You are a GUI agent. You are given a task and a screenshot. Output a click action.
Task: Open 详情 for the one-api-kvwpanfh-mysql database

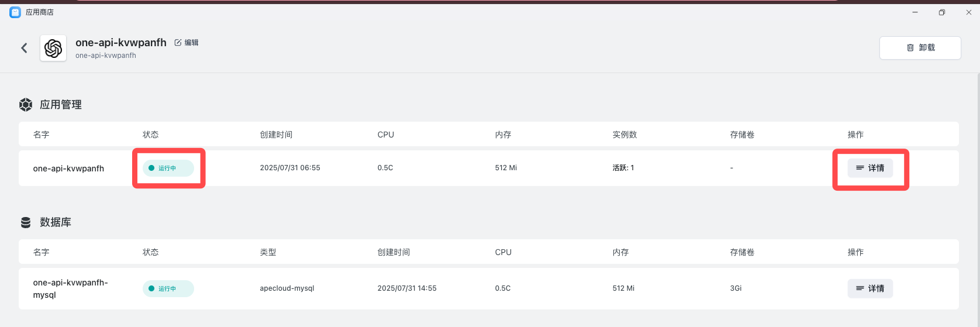(870, 288)
